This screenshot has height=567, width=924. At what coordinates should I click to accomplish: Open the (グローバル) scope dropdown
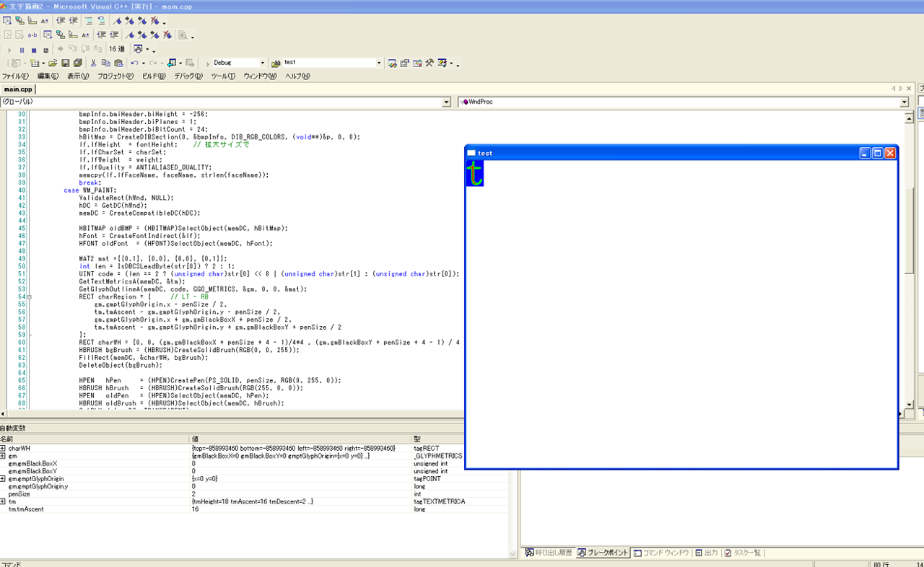(x=446, y=102)
